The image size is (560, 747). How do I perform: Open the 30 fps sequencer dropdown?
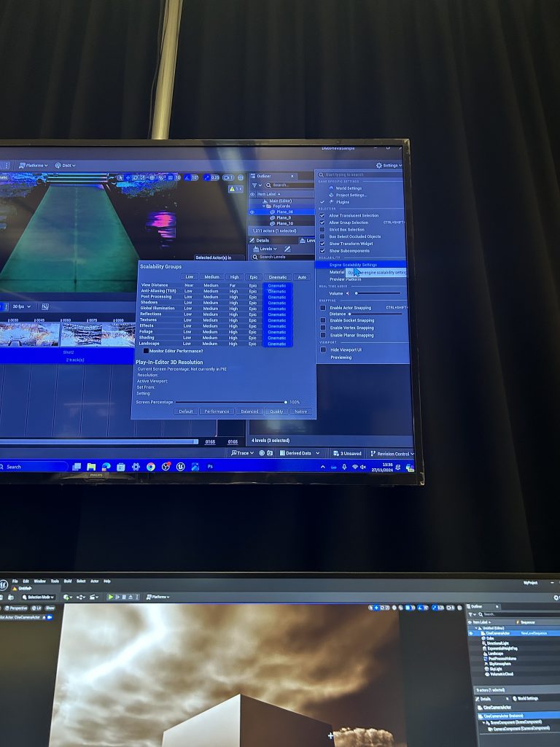[22, 307]
